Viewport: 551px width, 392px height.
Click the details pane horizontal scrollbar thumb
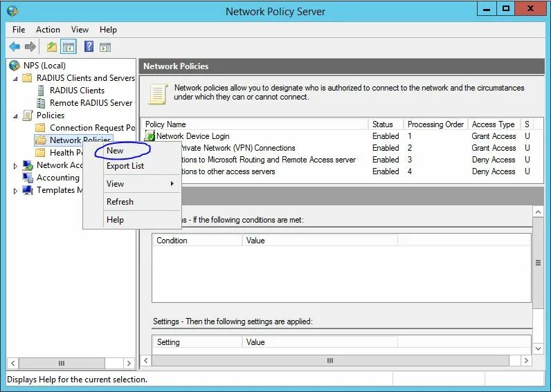[x=330, y=360]
